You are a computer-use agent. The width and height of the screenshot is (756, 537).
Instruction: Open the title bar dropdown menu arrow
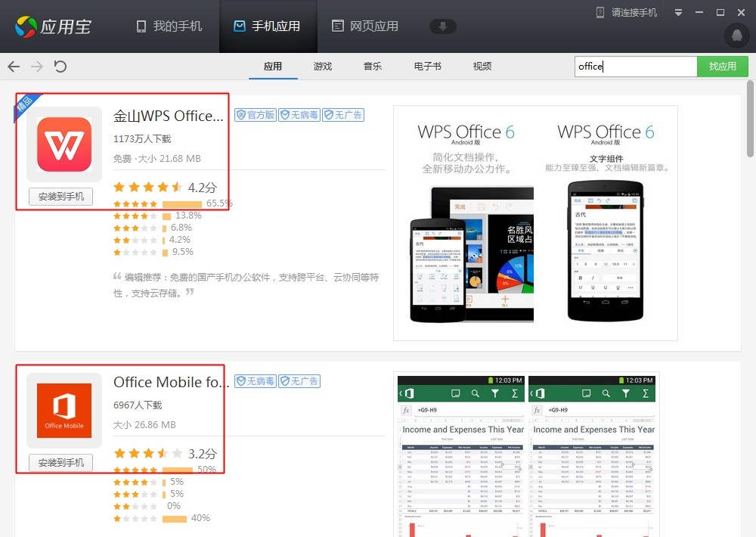(x=678, y=13)
